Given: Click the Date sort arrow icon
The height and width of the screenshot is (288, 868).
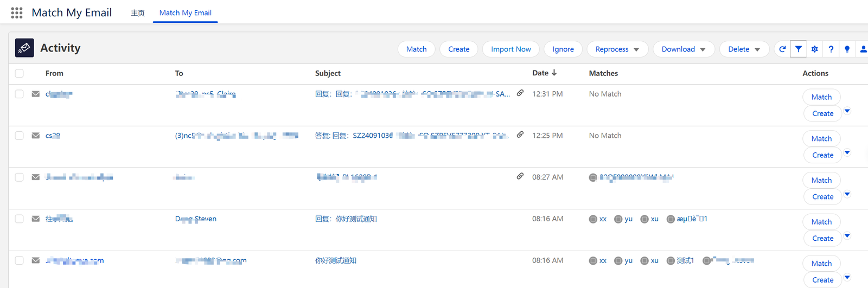Looking at the screenshot, I should click(x=554, y=73).
